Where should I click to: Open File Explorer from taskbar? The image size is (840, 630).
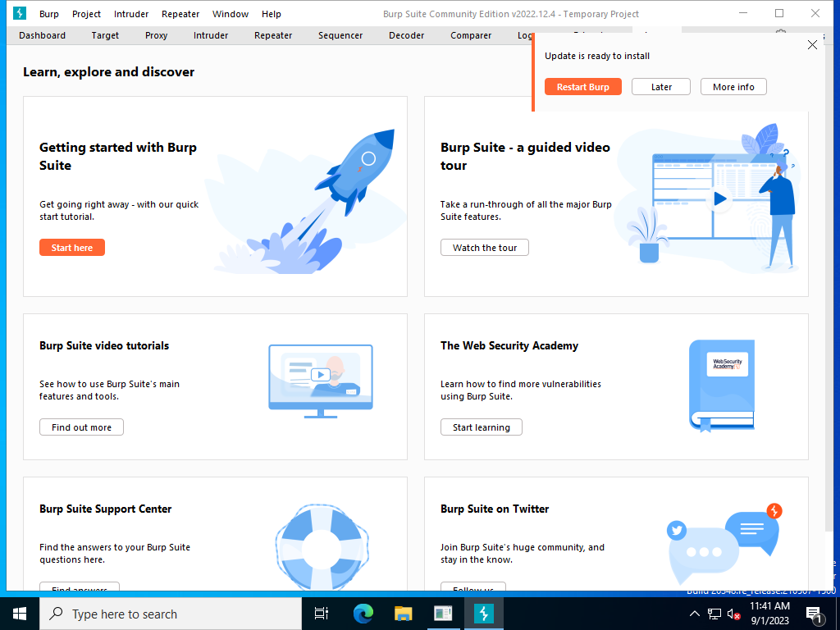click(x=403, y=614)
